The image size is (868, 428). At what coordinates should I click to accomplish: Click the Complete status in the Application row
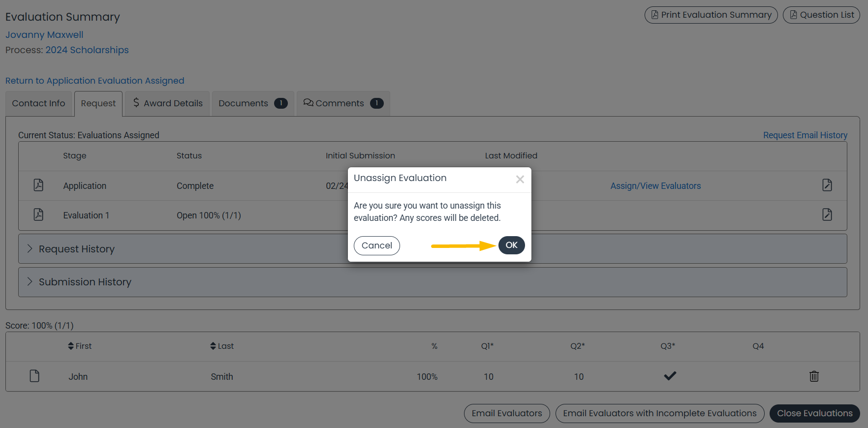pos(195,186)
